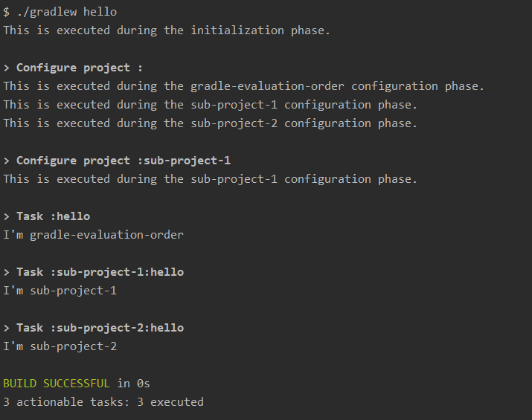The image size is (532, 420).
Task: Click the "I'm gradle-evaluation-order" output line
Action: click(x=93, y=235)
